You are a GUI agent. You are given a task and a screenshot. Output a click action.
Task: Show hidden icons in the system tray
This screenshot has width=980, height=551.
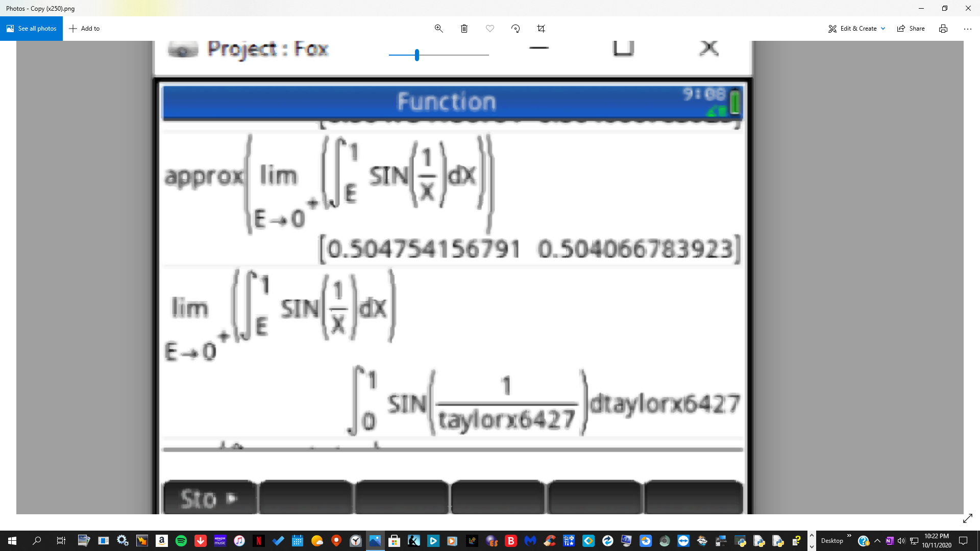tap(876, 540)
